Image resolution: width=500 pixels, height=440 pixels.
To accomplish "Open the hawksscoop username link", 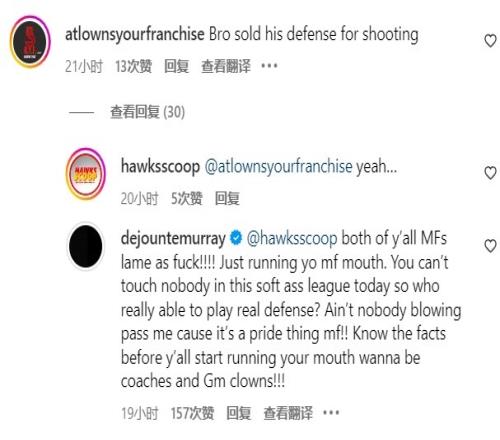I will point(160,166).
